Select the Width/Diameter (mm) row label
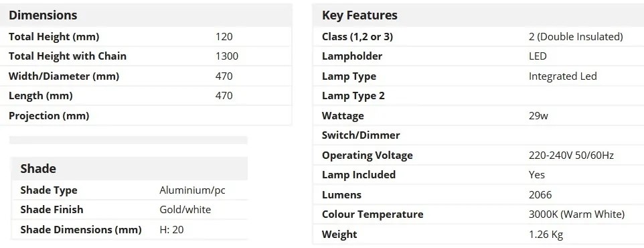Screen dimensions: 644x248 pos(64,76)
